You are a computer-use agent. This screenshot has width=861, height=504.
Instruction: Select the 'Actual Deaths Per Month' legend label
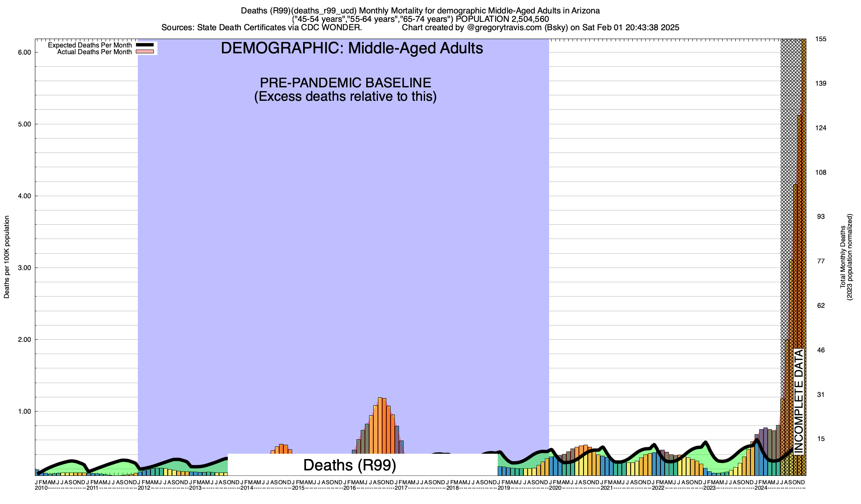click(95, 52)
